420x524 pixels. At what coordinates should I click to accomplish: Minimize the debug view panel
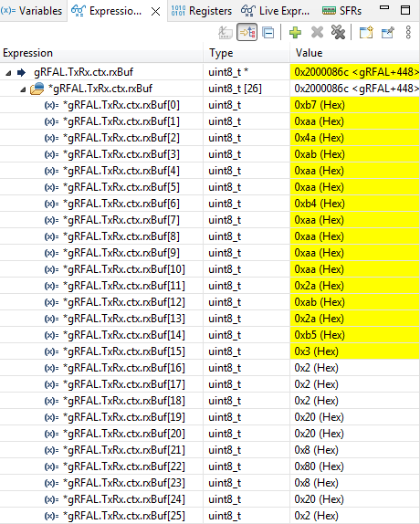pyautogui.click(x=384, y=7)
